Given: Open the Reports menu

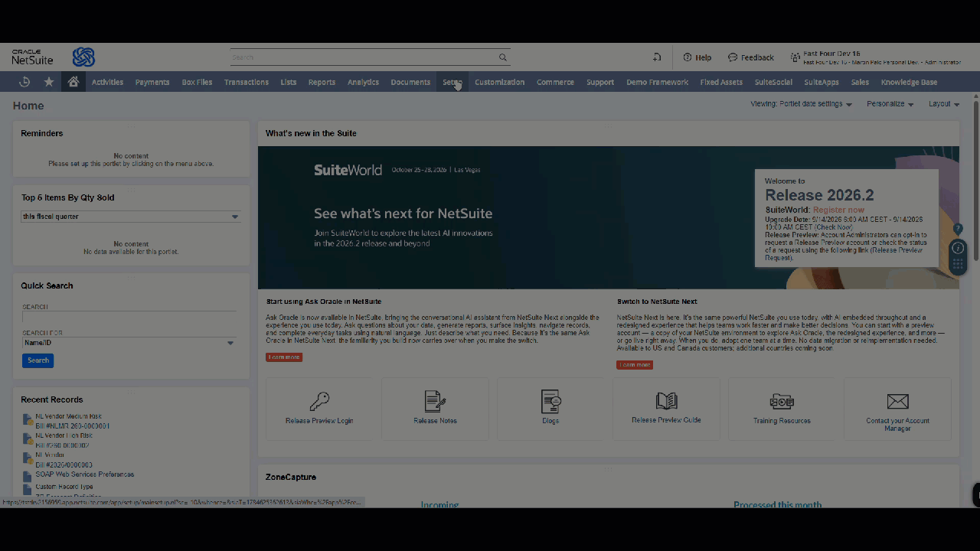Looking at the screenshot, I should click(x=322, y=82).
